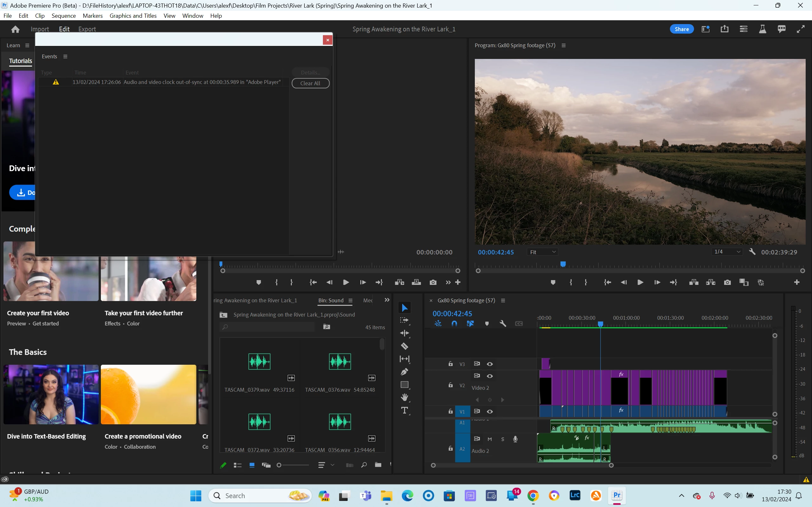Select the Pen tool
The width and height of the screenshot is (812, 507).
(404, 371)
